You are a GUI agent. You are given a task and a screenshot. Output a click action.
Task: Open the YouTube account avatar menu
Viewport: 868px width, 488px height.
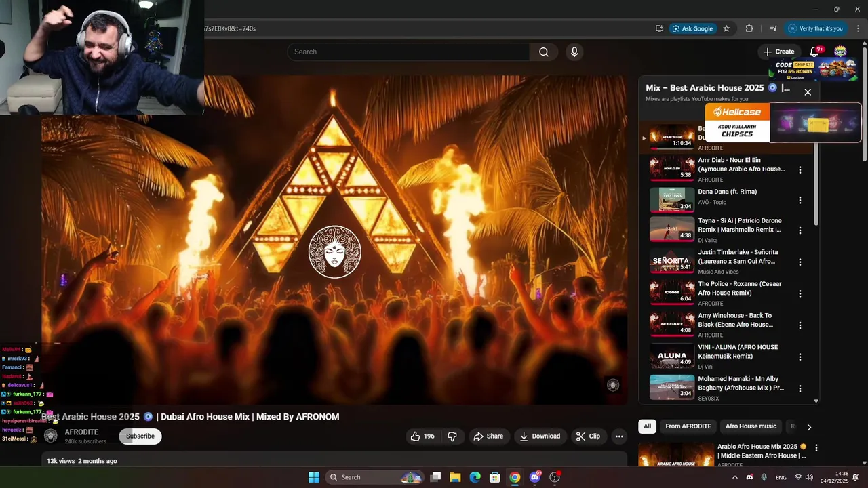point(840,52)
